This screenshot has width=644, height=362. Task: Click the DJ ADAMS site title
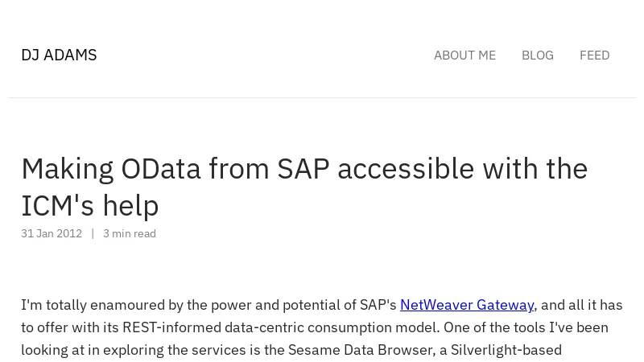59,55
